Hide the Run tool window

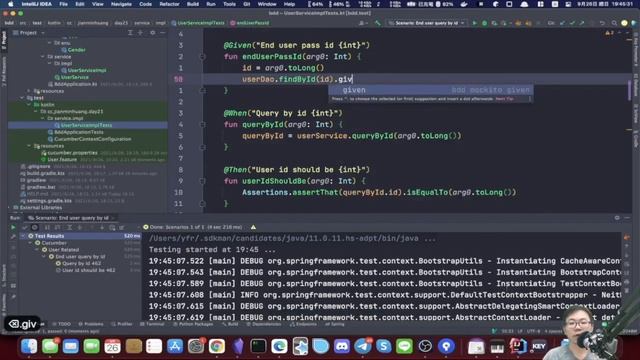pyautogui.click(x=627, y=218)
